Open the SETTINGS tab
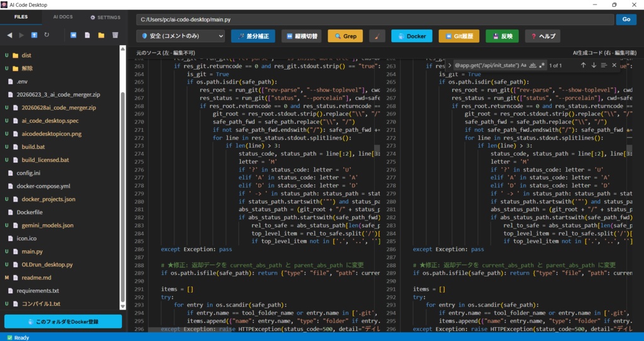Screen dimensions: 644x341 [105, 17]
